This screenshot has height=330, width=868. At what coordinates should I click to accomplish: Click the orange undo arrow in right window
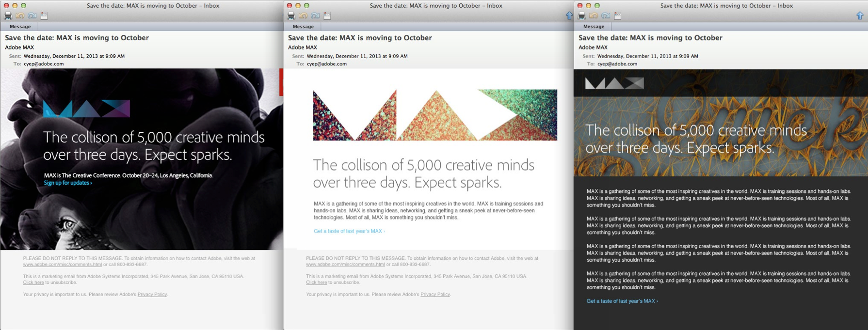[x=594, y=16]
